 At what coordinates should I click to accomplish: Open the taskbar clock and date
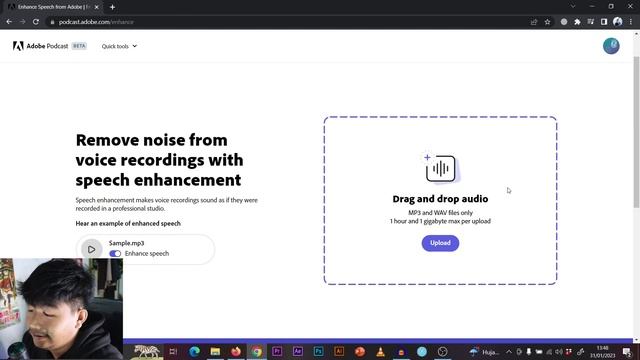pos(602,351)
